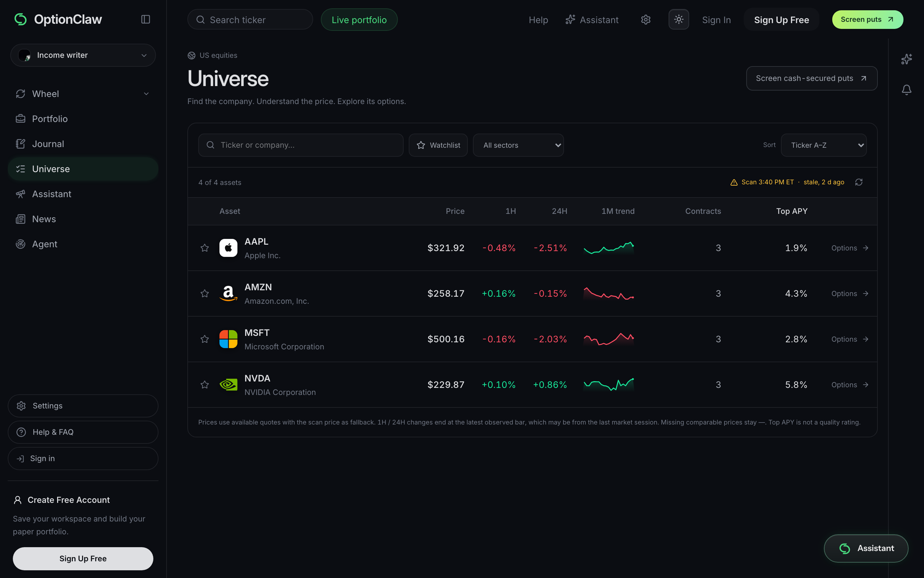The height and width of the screenshot is (578, 924).
Task: Focus Ticker or company search field
Action: pos(301,145)
